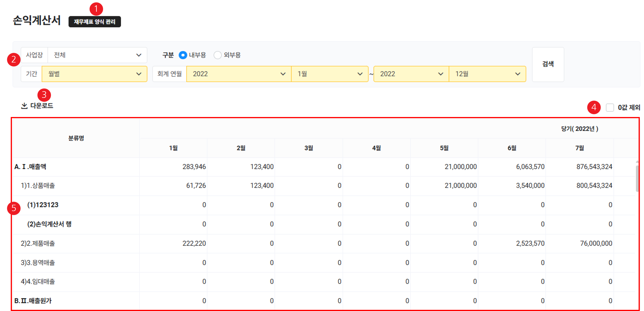This screenshot has width=644, height=311.
Task: Select the A.Ⅰ.매출액 row label
Action: pyautogui.click(x=30, y=167)
